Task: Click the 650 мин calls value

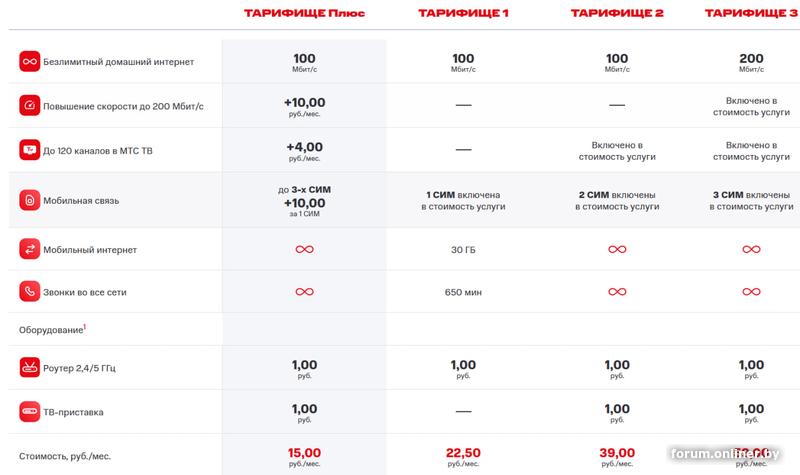Action: tap(463, 292)
